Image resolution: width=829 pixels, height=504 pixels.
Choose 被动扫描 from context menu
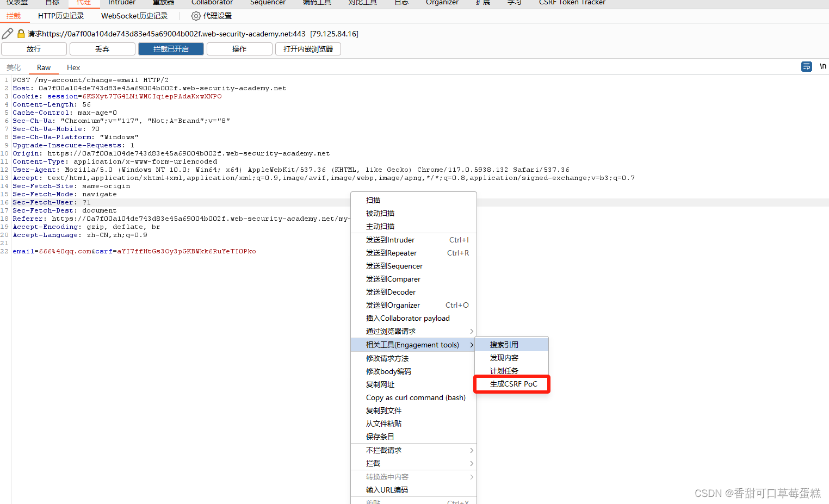point(413,213)
